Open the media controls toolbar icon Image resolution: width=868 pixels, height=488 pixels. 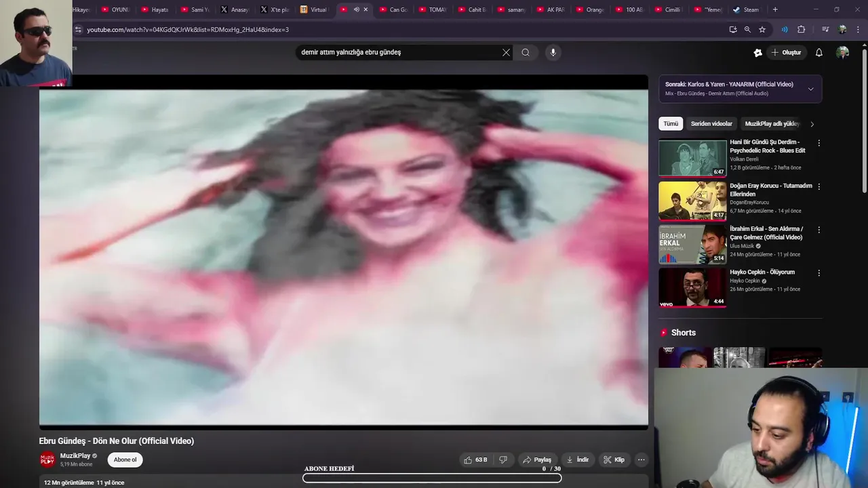pos(825,29)
